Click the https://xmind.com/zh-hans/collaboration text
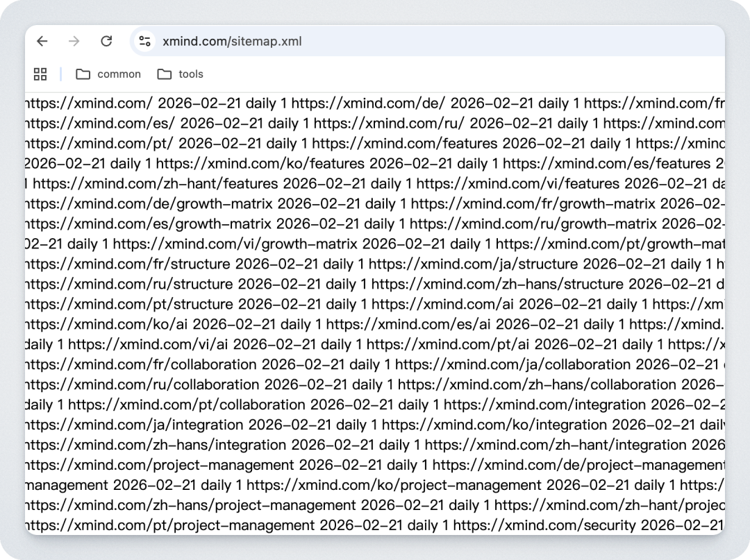 (x=537, y=384)
